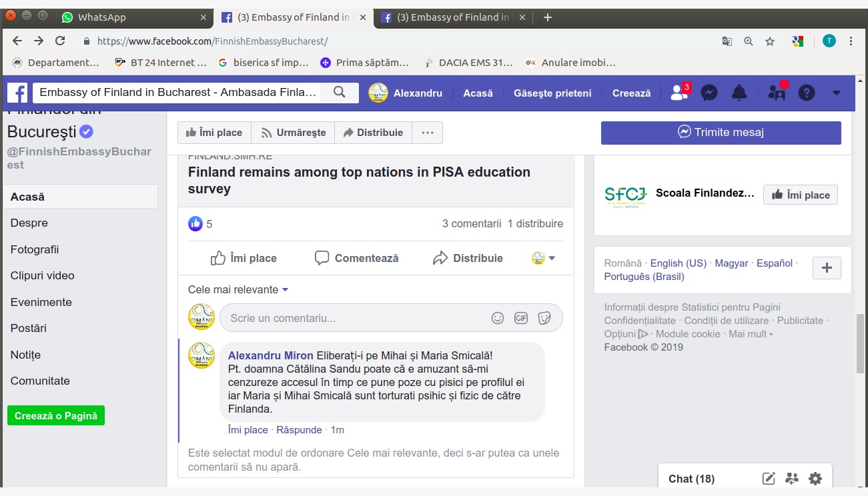Open more page actions ellipsis button
The width and height of the screenshot is (868, 496).
click(x=428, y=133)
